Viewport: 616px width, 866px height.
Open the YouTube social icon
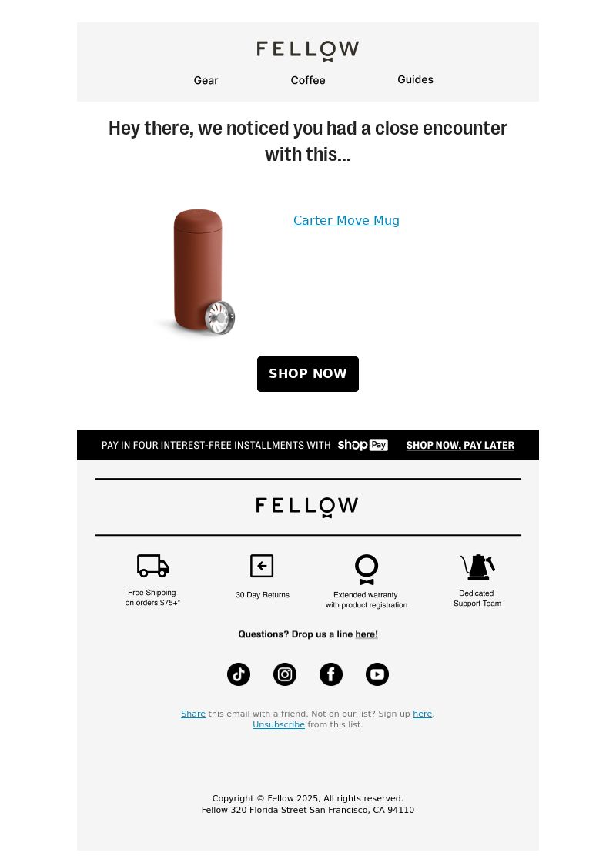(377, 674)
